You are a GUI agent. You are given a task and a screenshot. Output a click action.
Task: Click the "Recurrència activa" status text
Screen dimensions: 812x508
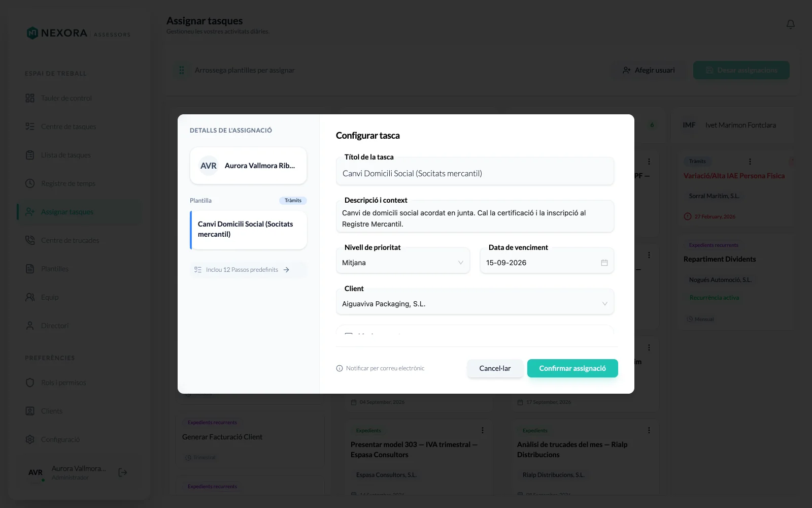tap(714, 298)
